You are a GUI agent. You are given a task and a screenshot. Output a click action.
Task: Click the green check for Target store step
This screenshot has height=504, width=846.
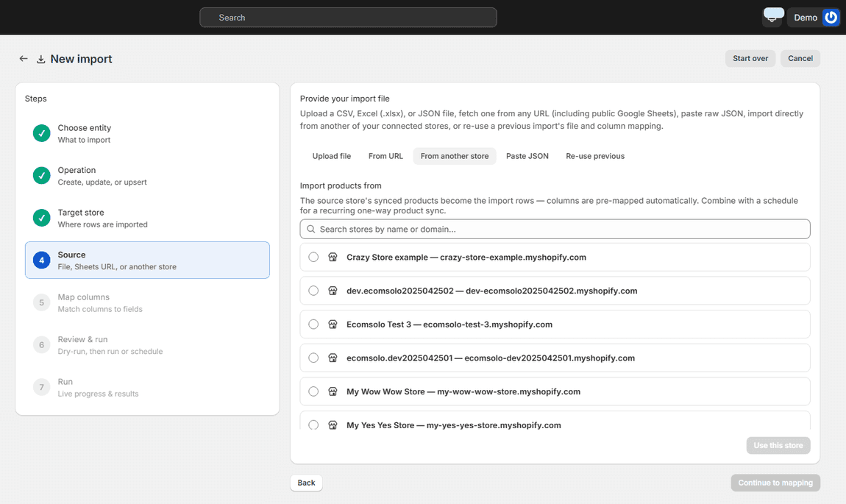pyautogui.click(x=41, y=218)
